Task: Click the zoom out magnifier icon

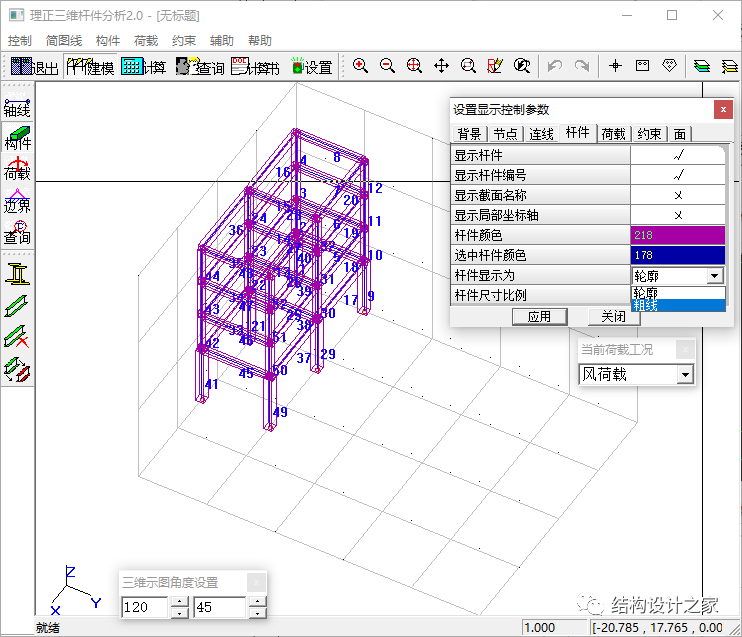Action: [387, 66]
